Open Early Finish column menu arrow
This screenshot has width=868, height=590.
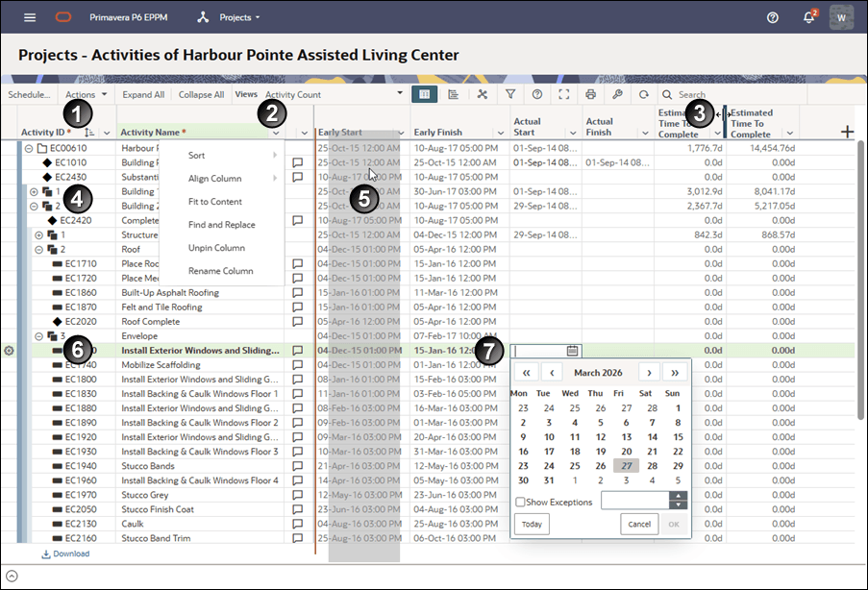pyautogui.click(x=501, y=133)
